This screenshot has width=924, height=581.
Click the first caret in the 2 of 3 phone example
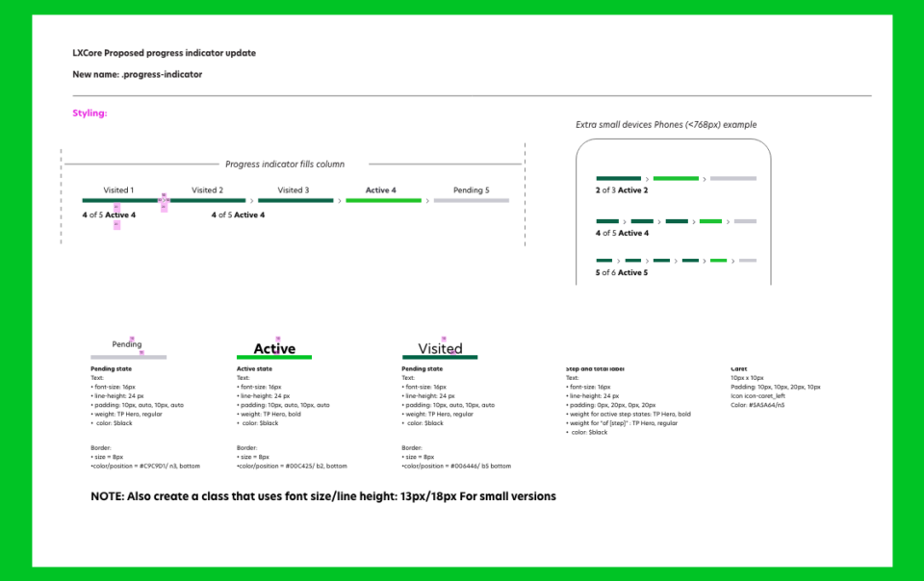[x=647, y=179]
